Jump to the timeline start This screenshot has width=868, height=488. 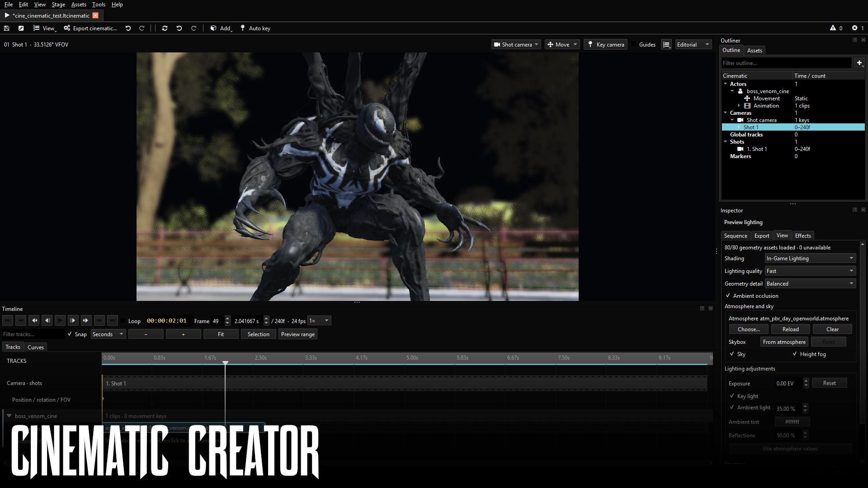click(8, 320)
